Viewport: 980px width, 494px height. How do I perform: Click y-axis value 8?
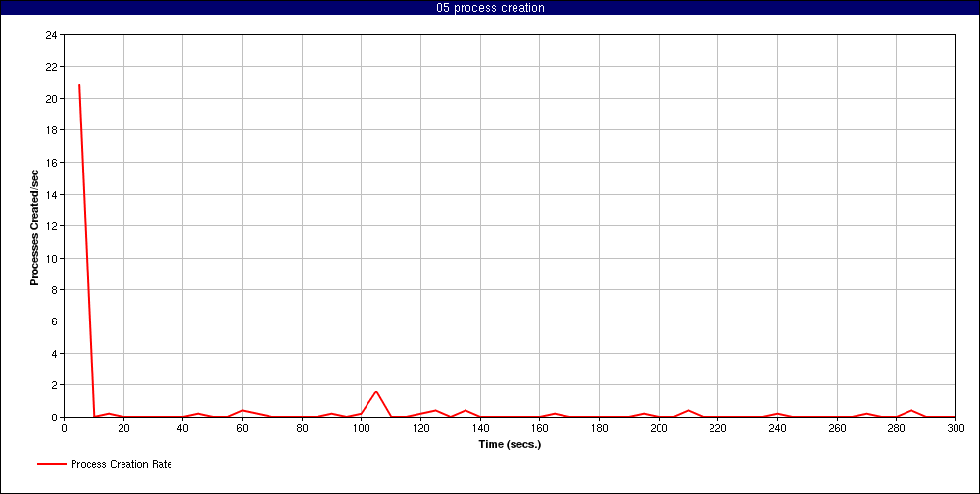click(54, 289)
